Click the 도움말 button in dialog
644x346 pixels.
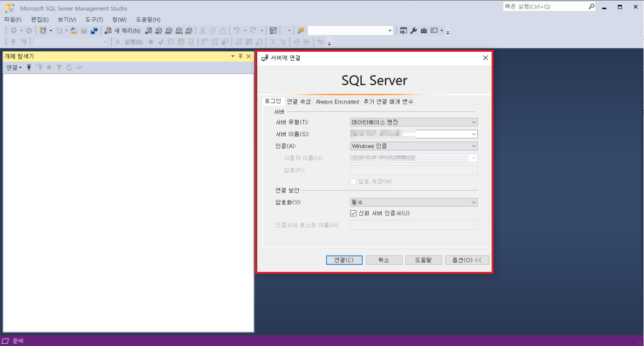point(424,260)
